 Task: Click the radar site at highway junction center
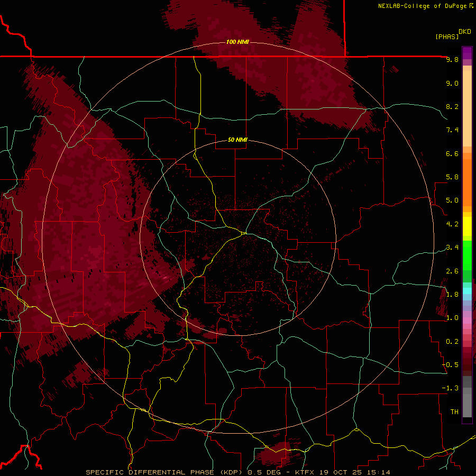coord(244,233)
